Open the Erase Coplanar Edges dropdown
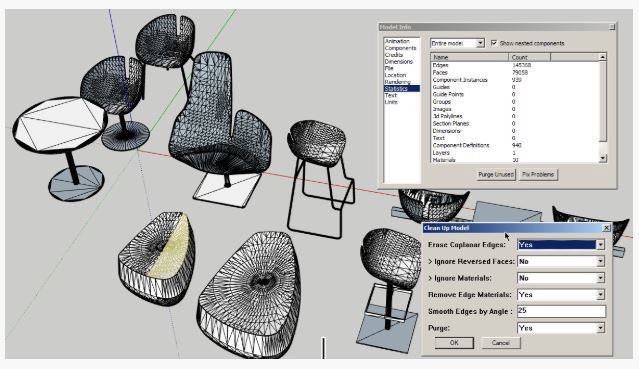Image resolution: width=639 pixels, height=369 pixels. 600,245
